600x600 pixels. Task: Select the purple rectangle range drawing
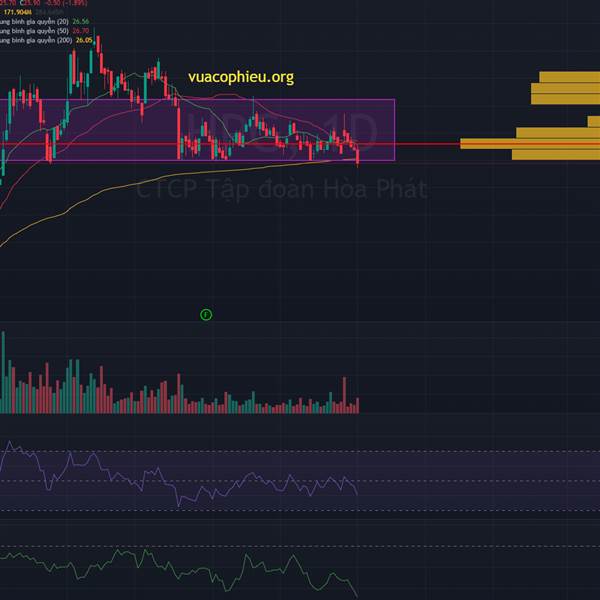(197, 130)
